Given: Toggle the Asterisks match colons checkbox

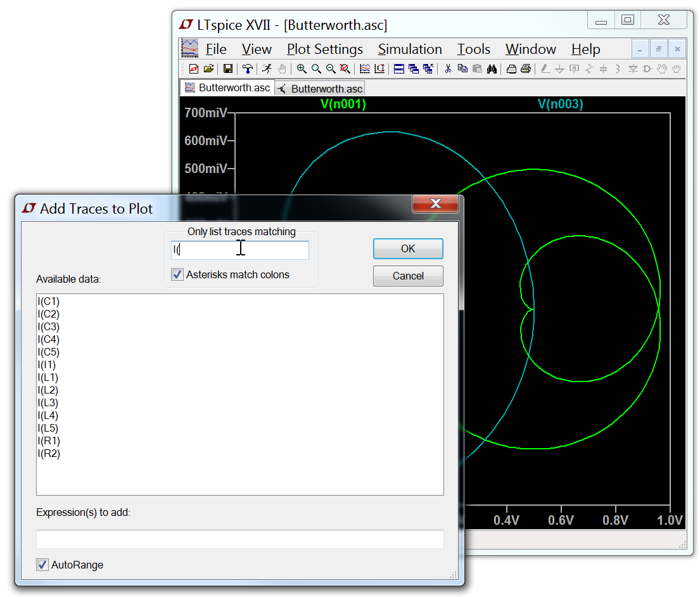Looking at the screenshot, I should point(177,274).
